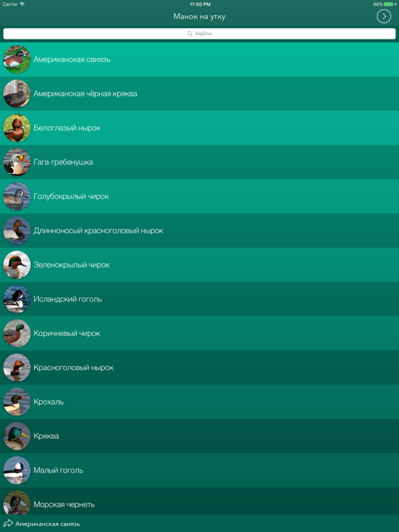The width and height of the screenshot is (399, 532).
Task: Click the share arrow icon at bottom left
Action: [8, 523]
